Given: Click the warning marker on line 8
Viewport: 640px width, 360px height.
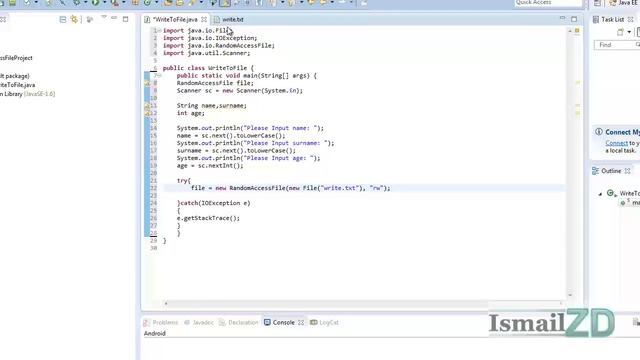Looking at the screenshot, I should [147, 83].
